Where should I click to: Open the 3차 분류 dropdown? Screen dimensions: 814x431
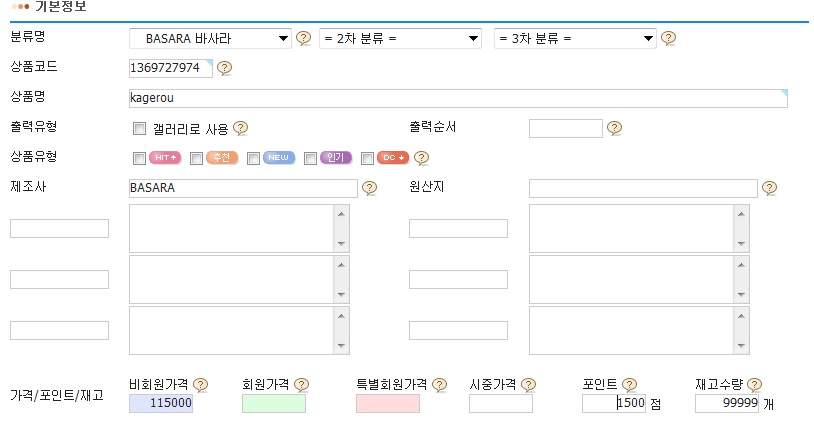click(x=576, y=39)
